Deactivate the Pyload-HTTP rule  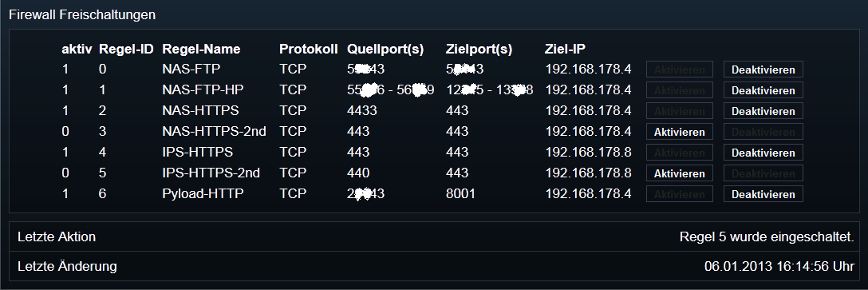pyautogui.click(x=763, y=194)
